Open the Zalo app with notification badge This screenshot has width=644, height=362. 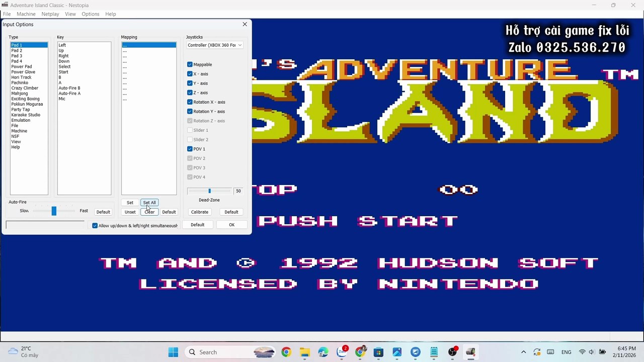click(x=342, y=351)
